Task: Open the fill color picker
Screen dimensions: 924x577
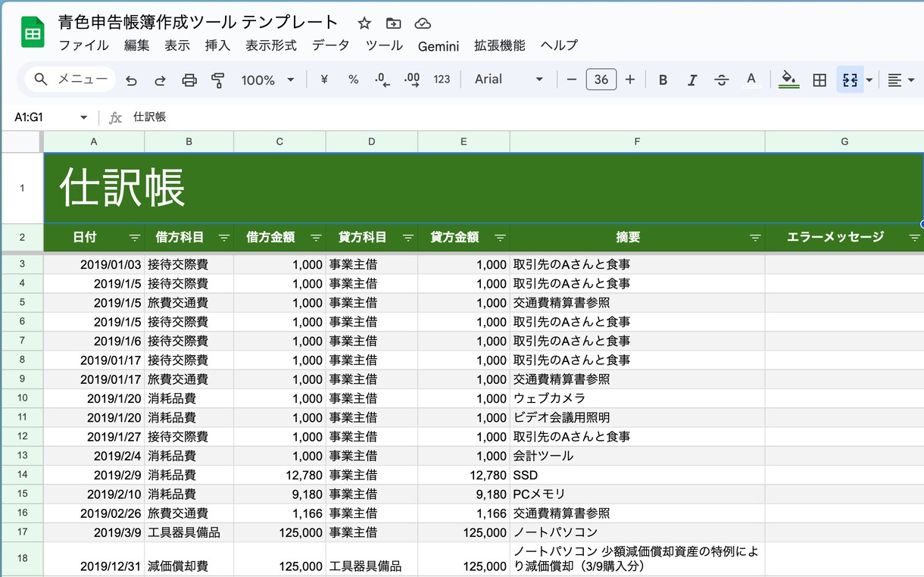Action: [x=789, y=80]
